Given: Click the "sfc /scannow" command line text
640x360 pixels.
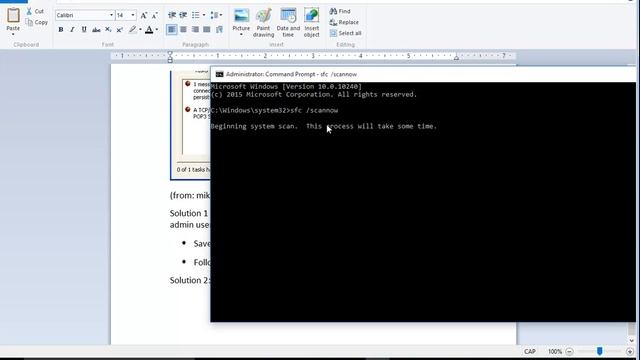Looking at the screenshot, I should point(314,110).
